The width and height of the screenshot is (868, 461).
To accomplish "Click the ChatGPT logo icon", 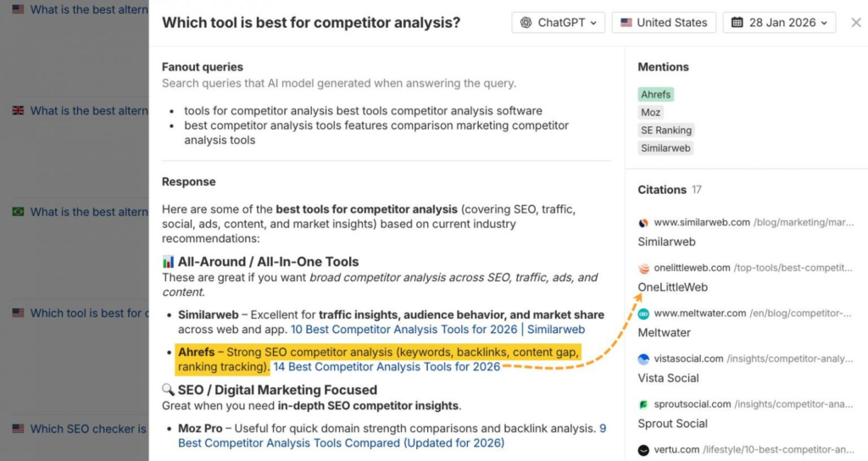I will coord(526,23).
